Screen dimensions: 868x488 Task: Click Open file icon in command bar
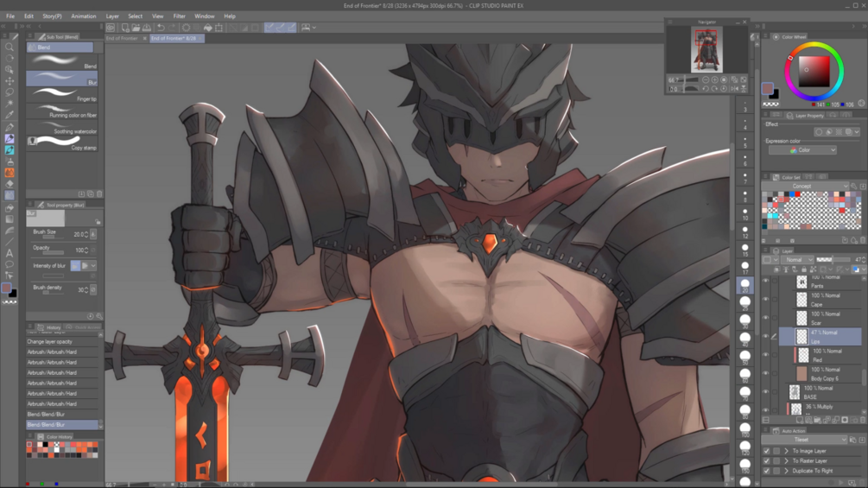point(136,27)
